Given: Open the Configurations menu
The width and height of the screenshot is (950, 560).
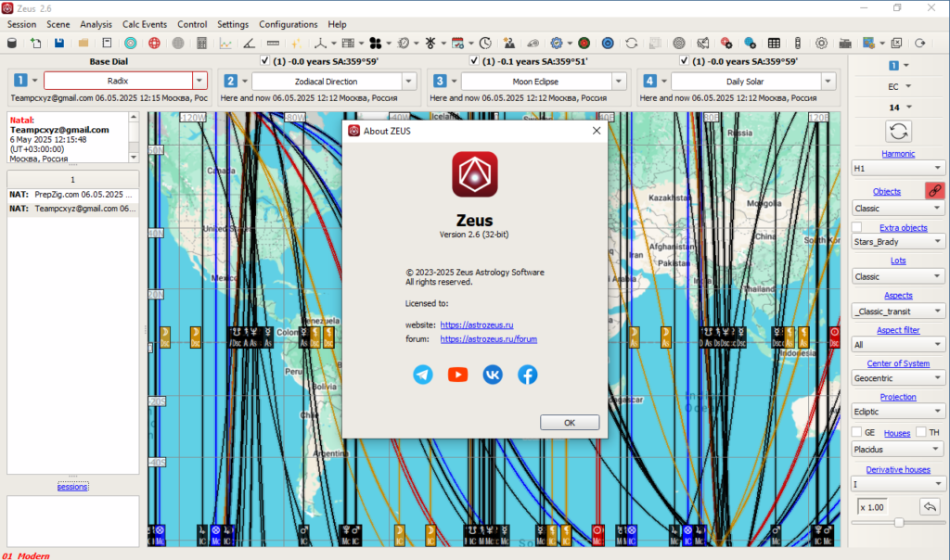Looking at the screenshot, I should [288, 24].
